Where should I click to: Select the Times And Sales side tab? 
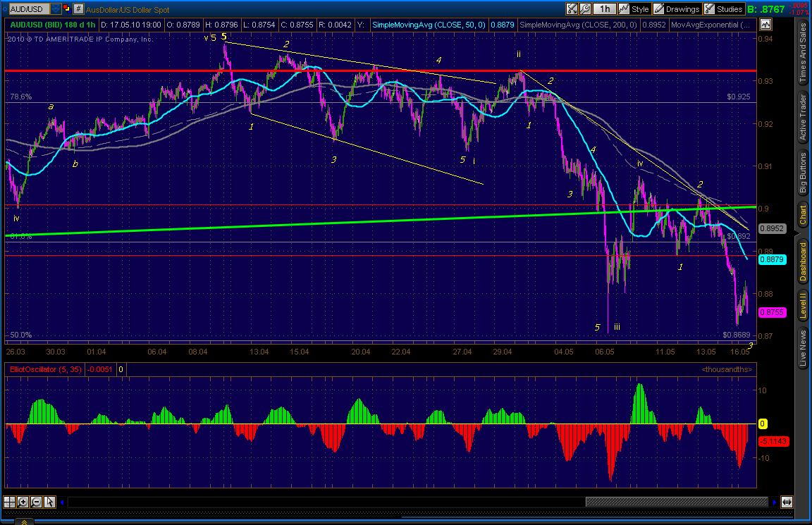(803, 53)
